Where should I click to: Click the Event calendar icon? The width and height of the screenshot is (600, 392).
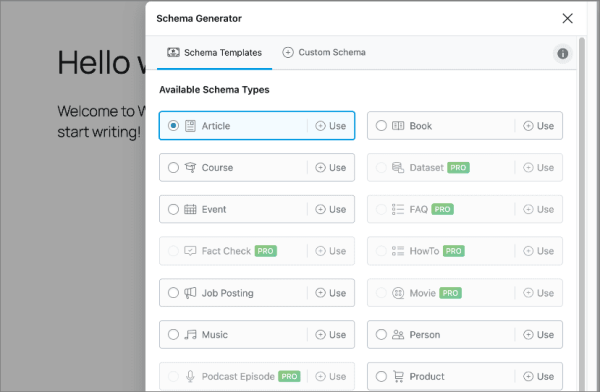(190, 209)
